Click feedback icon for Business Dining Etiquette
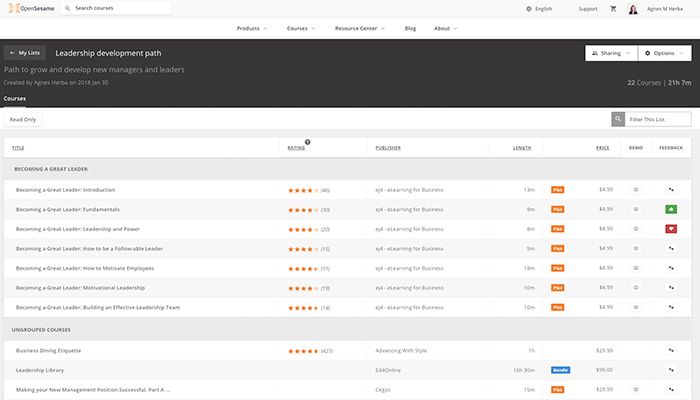 (x=671, y=351)
